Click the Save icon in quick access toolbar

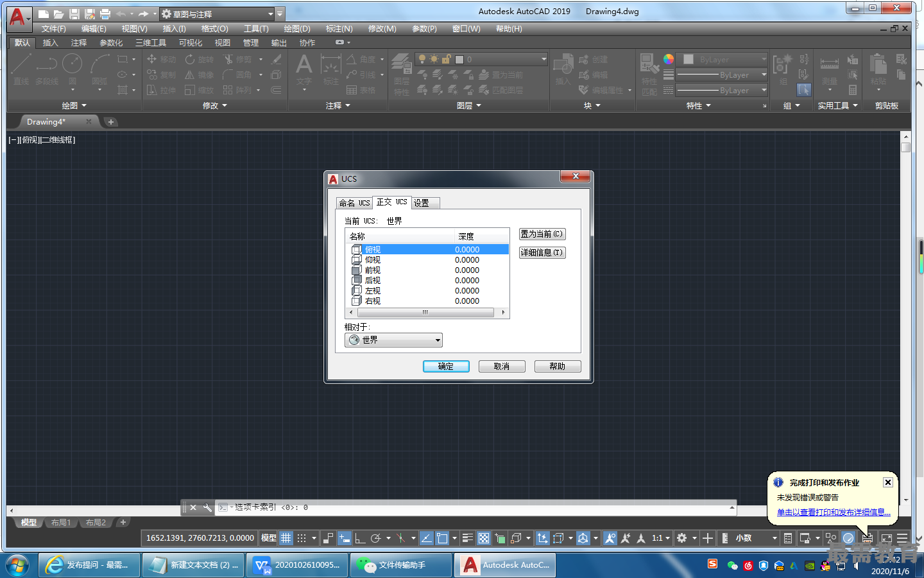(74, 14)
